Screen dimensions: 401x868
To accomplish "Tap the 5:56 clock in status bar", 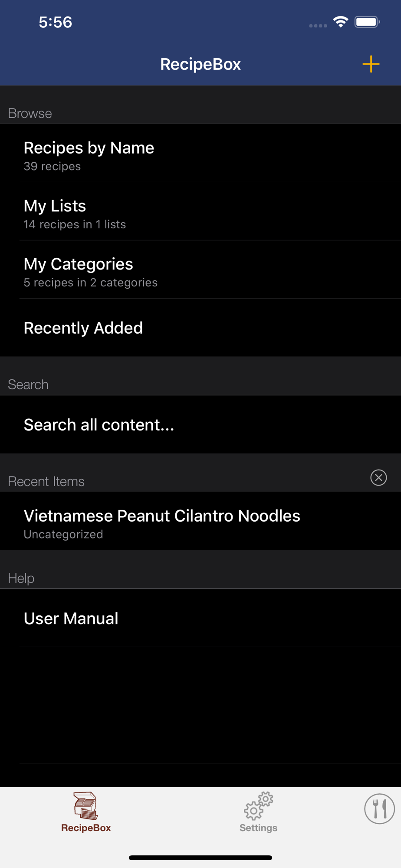I will point(56,22).
